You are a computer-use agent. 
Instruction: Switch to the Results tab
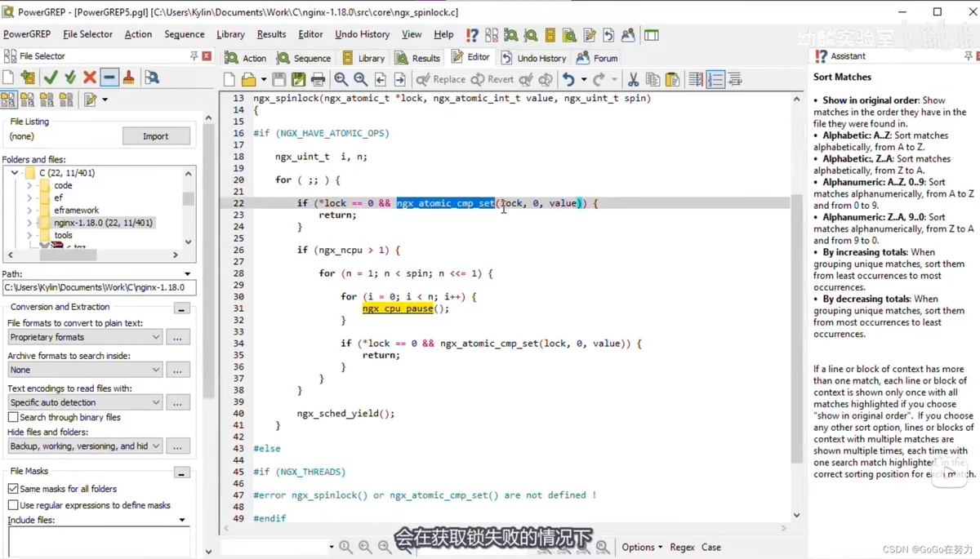[x=418, y=58]
